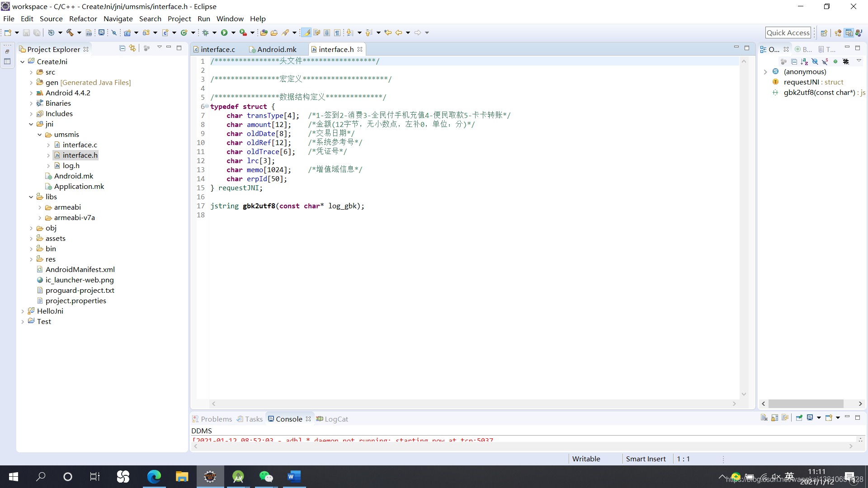Toggle Link with Editor in Project Explorer

132,48
